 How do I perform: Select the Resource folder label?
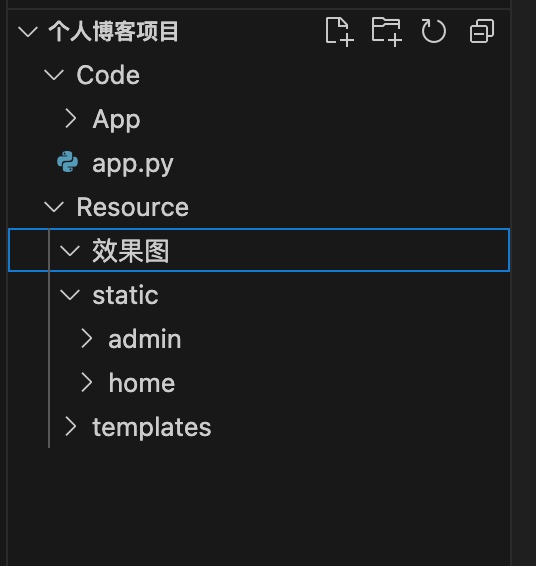click(x=132, y=207)
